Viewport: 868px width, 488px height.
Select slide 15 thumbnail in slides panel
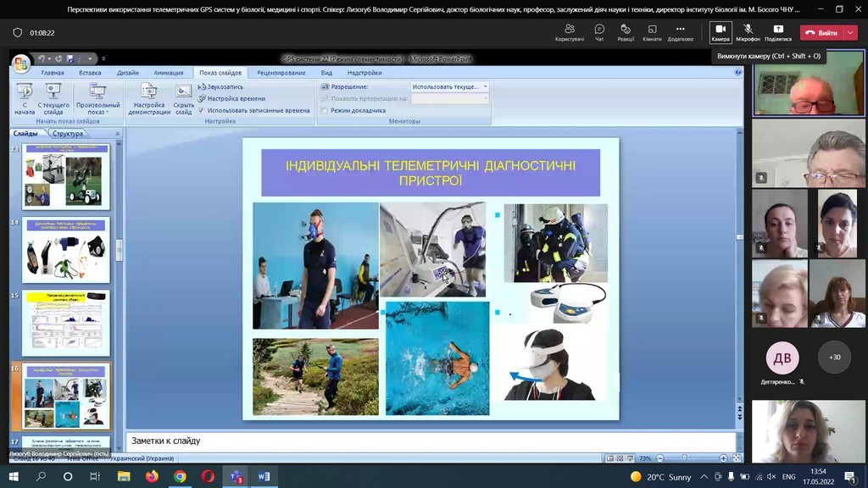click(66, 323)
